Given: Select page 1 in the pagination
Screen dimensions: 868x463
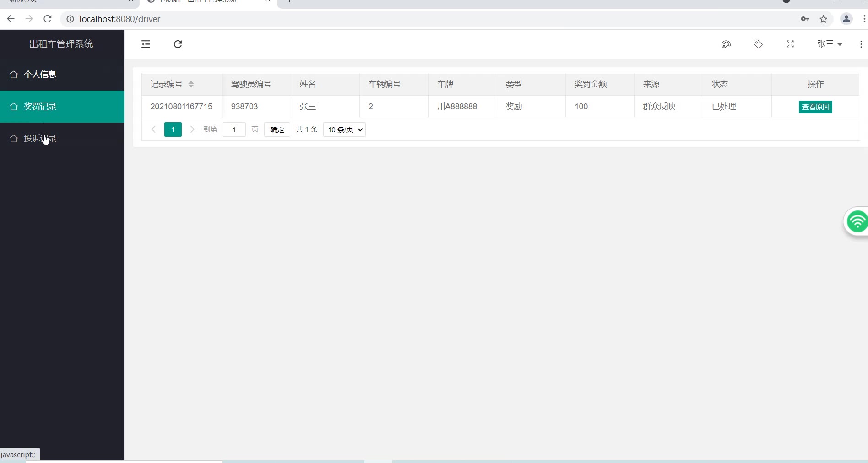Looking at the screenshot, I should point(173,129).
